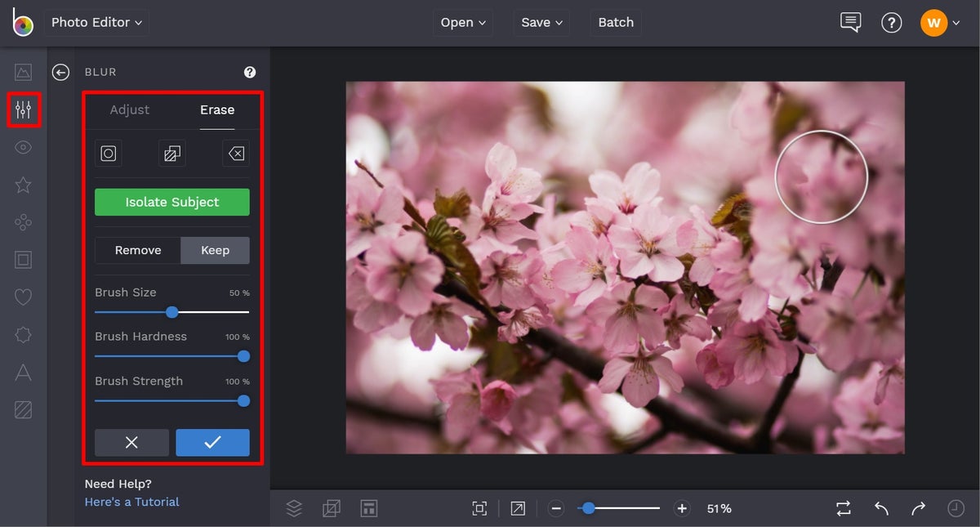This screenshot has width=980, height=527.
Task: Select the Remove brush mode
Action: click(x=137, y=250)
